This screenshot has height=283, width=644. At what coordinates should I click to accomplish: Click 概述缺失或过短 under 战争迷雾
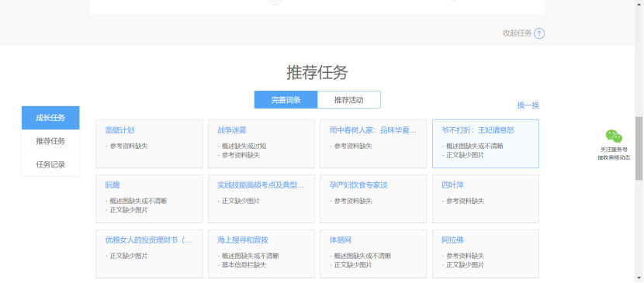click(x=244, y=146)
